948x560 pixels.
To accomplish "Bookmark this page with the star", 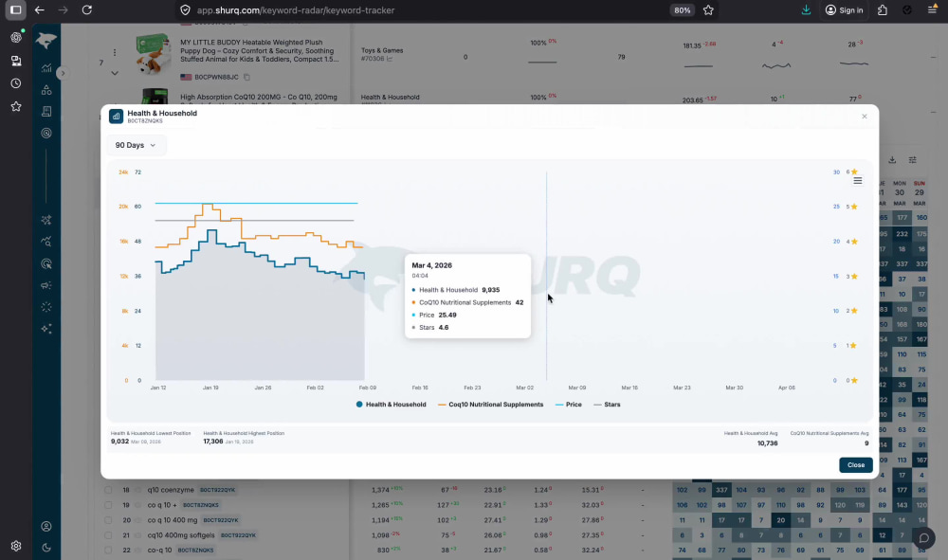I will coord(708,10).
